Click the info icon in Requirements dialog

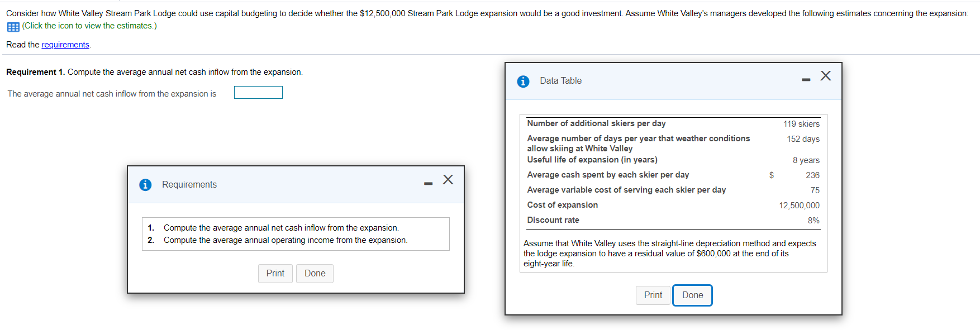(145, 185)
